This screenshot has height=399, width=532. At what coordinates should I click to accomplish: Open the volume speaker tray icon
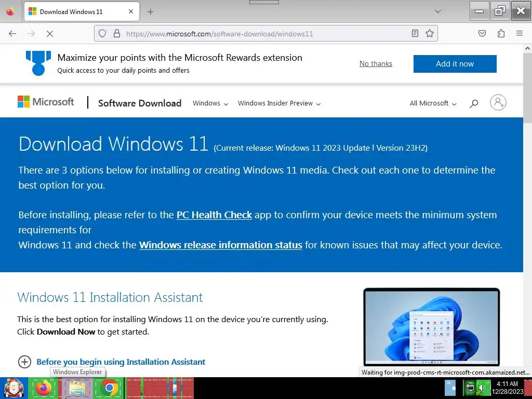482,388
